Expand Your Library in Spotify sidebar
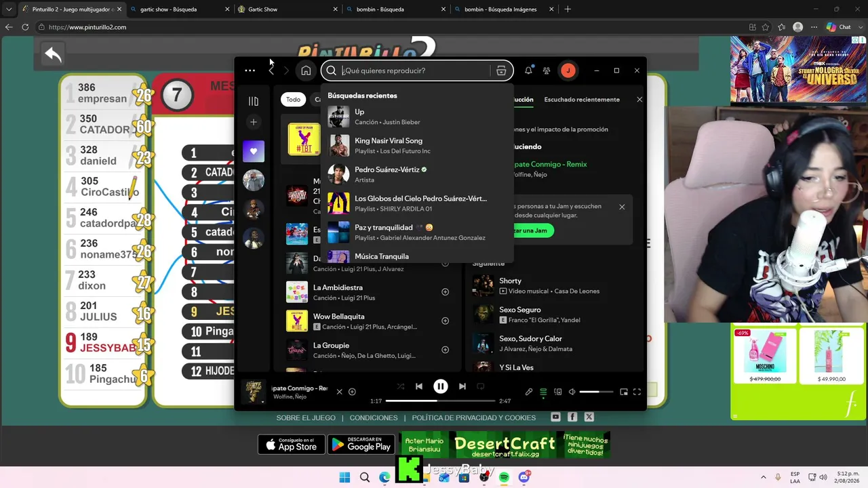 (x=254, y=101)
